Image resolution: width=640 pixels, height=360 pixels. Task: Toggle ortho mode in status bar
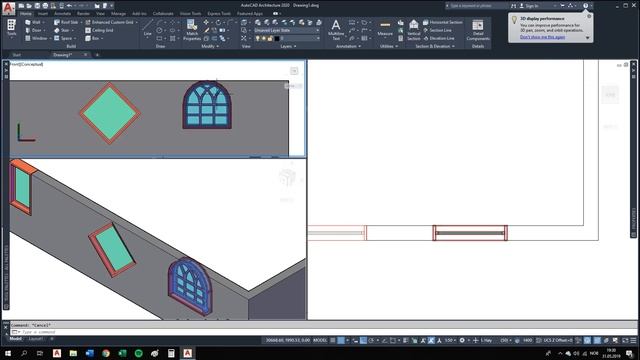pos(363,340)
